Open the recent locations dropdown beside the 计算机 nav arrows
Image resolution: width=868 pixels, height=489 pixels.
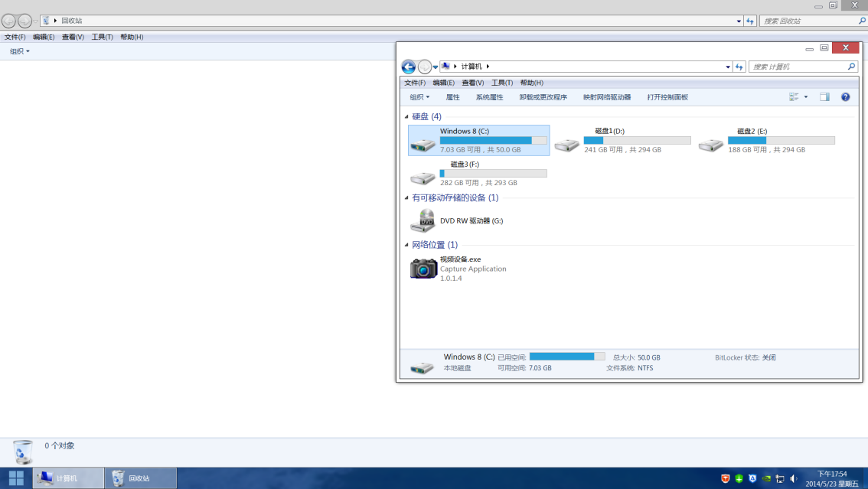click(436, 67)
